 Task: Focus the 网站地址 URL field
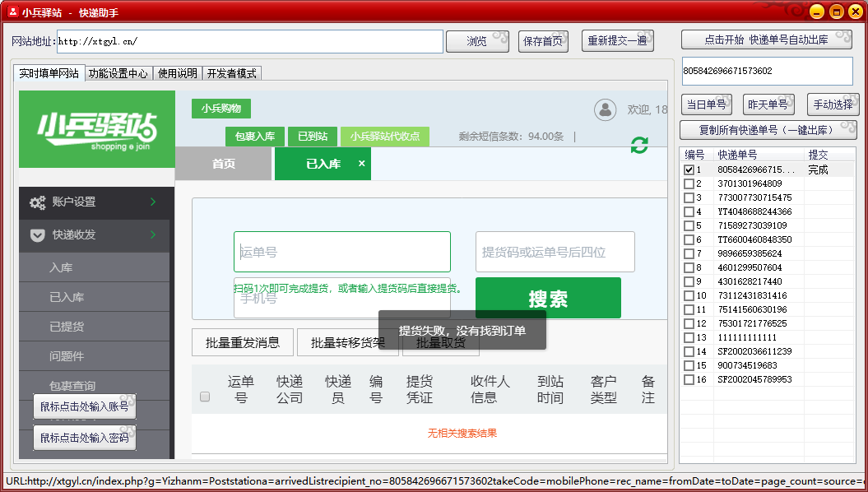pyautogui.click(x=250, y=41)
